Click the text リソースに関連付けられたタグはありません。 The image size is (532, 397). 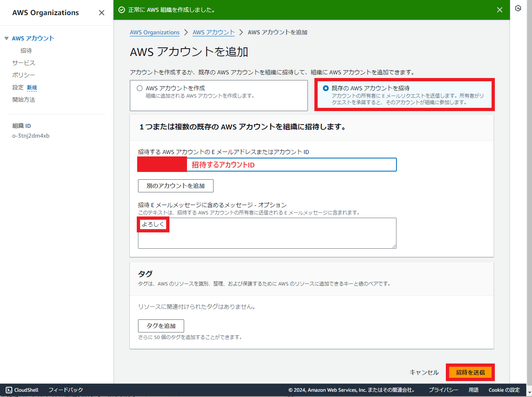(x=197, y=307)
